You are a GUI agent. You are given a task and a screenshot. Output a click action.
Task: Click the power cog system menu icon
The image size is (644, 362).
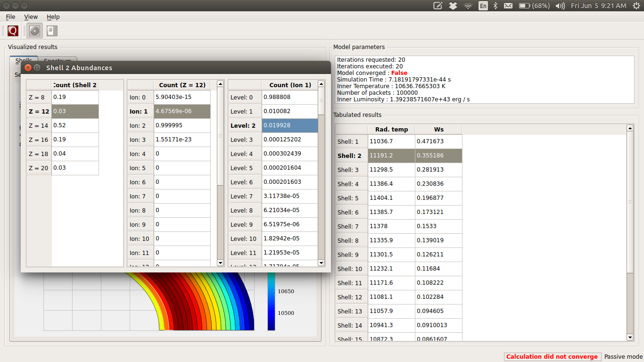tap(636, 6)
